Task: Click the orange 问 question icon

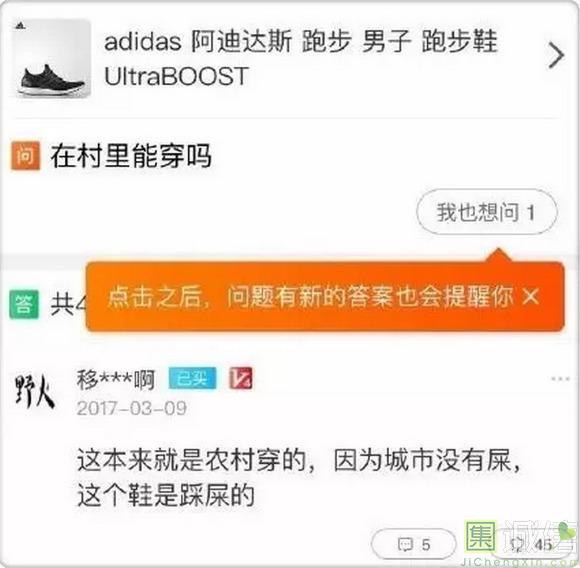Action: point(26,156)
